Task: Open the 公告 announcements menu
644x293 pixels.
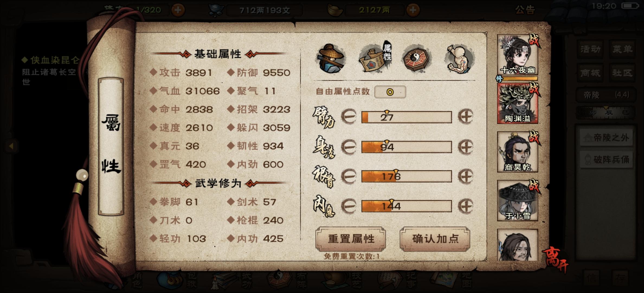Action: click(525, 10)
